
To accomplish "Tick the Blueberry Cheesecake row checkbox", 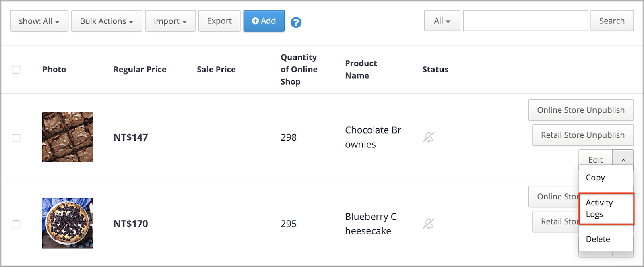I will click(16, 224).
